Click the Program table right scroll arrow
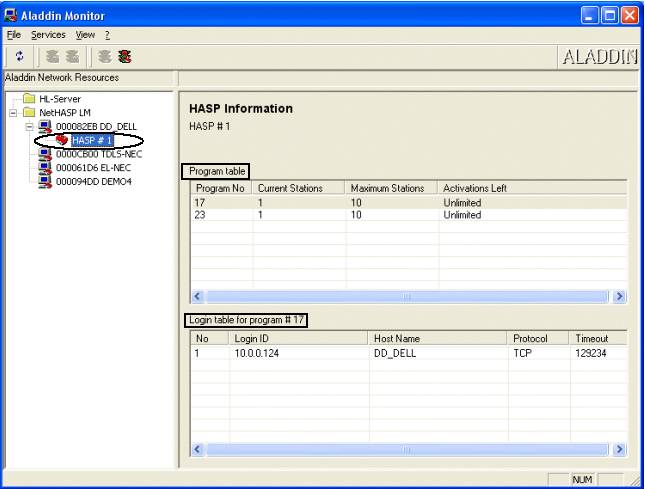Screen dimensions: 645x489 tap(619, 297)
